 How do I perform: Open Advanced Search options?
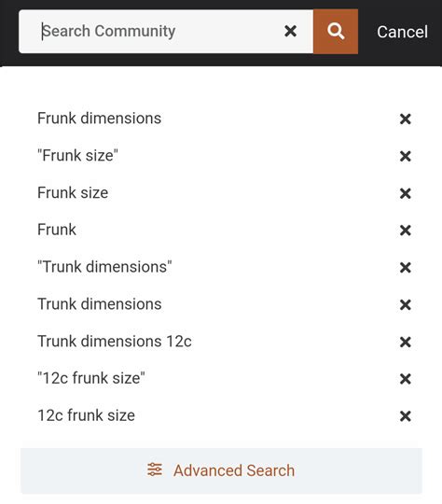[x=221, y=470]
